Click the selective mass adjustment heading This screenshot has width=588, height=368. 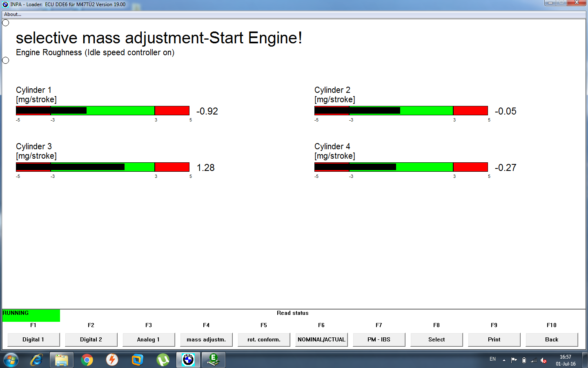coord(159,38)
